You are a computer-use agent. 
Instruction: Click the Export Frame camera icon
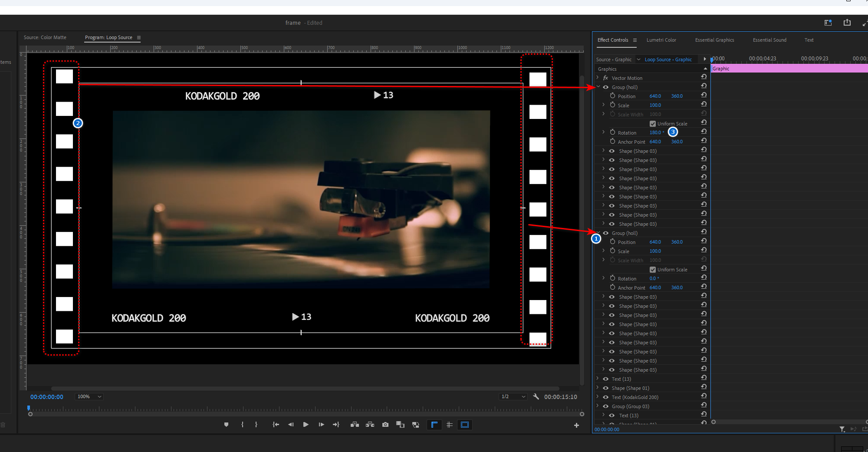point(385,425)
